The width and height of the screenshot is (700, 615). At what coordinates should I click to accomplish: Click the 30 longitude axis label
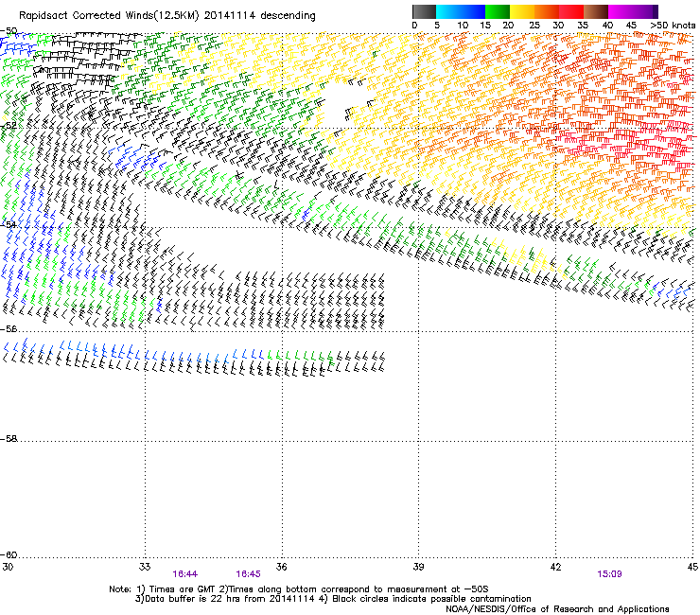pos(8,567)
